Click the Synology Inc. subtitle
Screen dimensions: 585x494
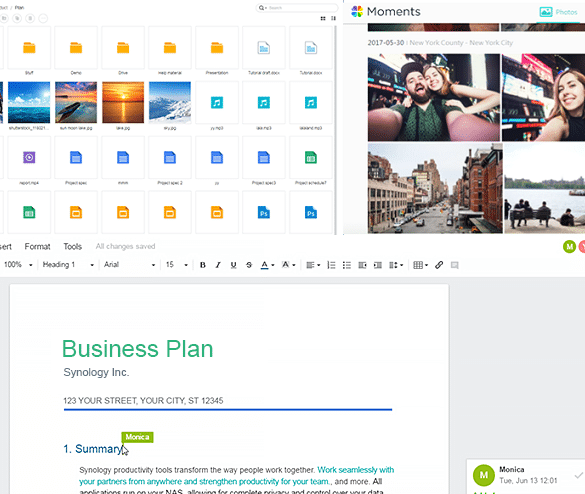96,372
